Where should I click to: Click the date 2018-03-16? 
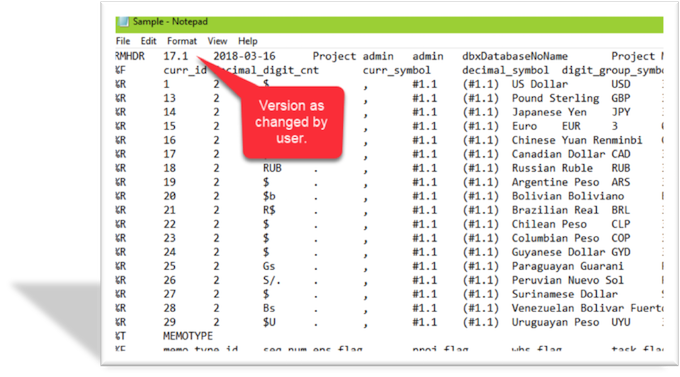click(x=244, y=56)
